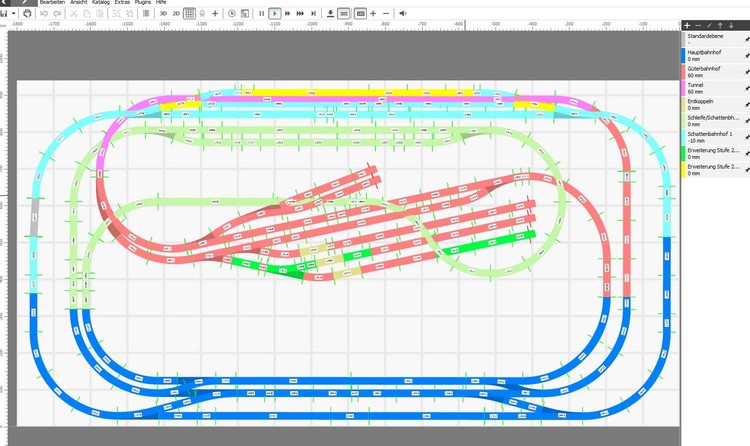Select the Schattenbahnhof 1 layer name

[x=710, y=134]
